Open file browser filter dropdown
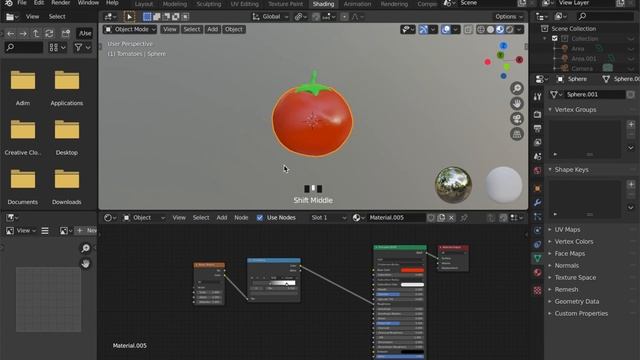The width and height of the screenshot is (640, 360). [82, 47]
